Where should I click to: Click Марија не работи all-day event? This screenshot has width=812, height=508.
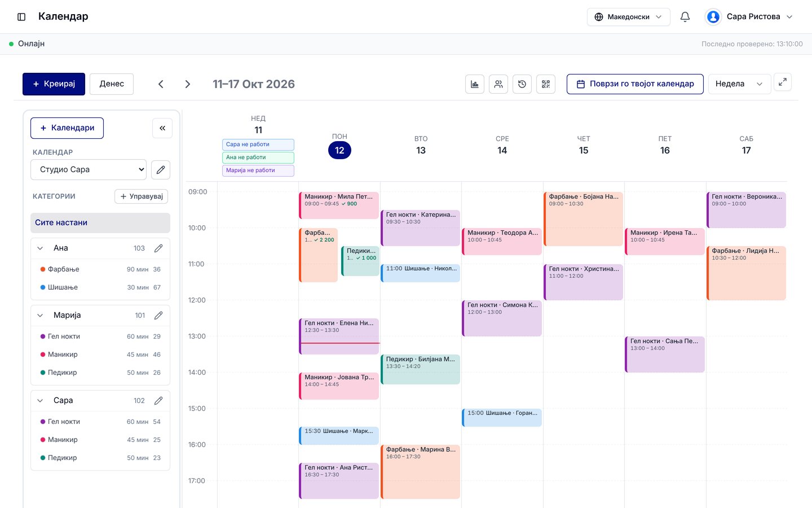pyautogui.click(x=258, y=170)
